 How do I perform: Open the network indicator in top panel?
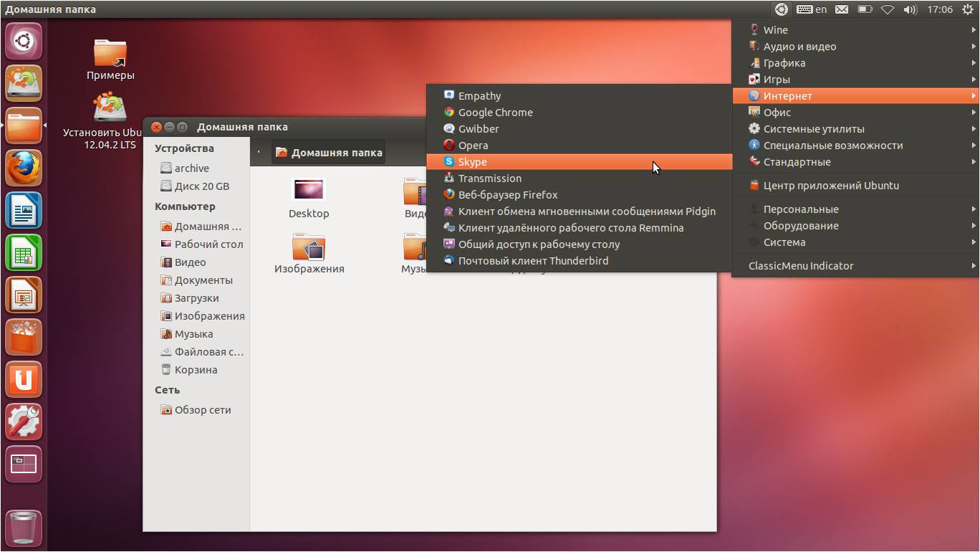888,9
